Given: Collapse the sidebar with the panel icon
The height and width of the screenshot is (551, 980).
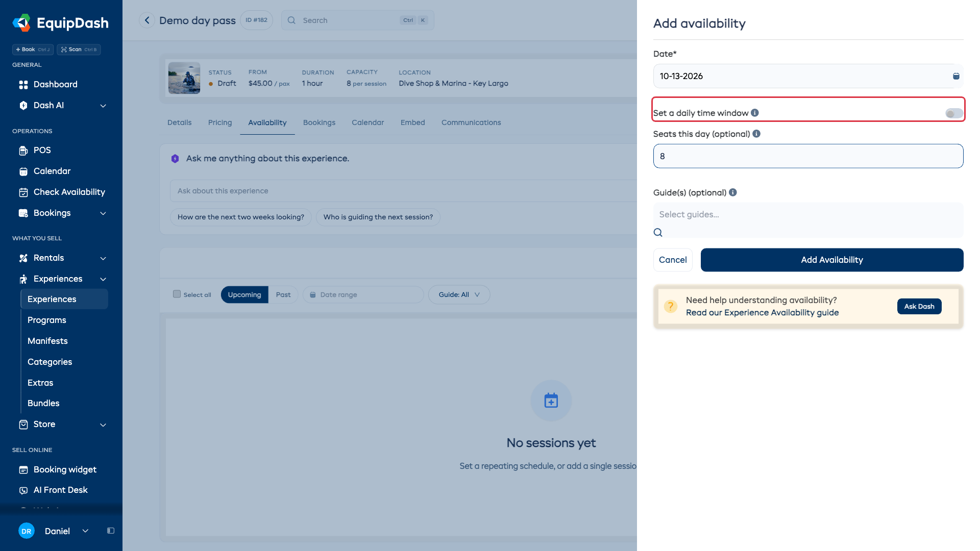Looking at the screenshot, I should tap(111, 531).
